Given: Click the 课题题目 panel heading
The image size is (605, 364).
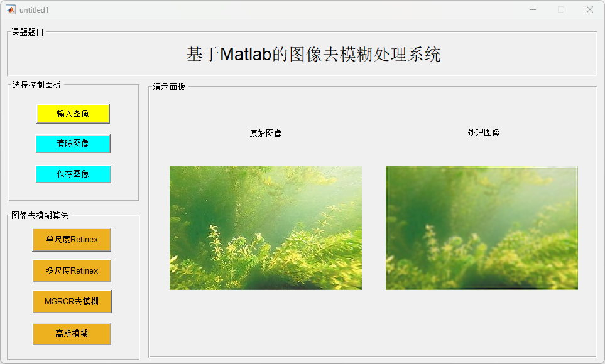Looking at the screenshot, I should point(28,32).
